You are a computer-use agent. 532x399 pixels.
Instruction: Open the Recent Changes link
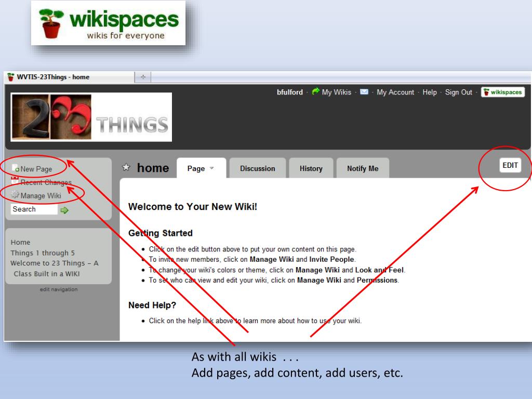coord(46,182)
